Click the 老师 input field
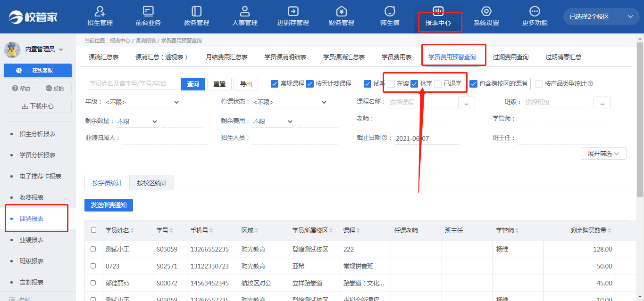Viewport: 644px width, 301px height. 420,119
